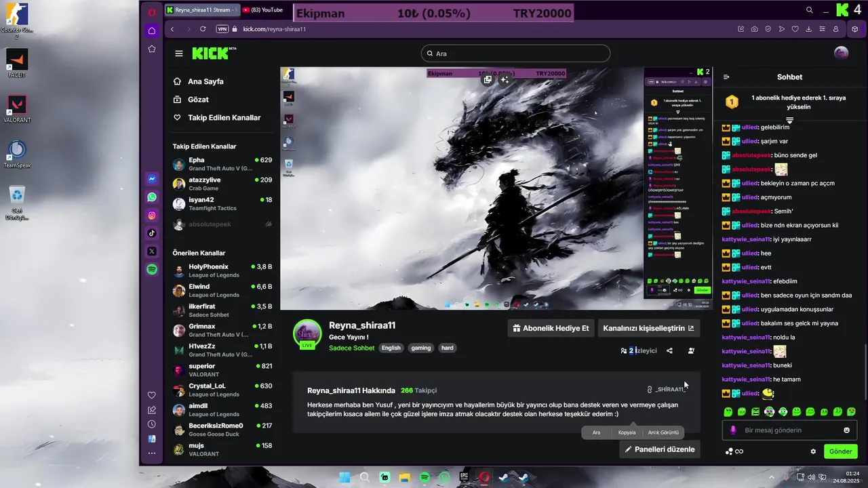
Task: Open TikTok in Opera sidebar
Action: [152, 233]
